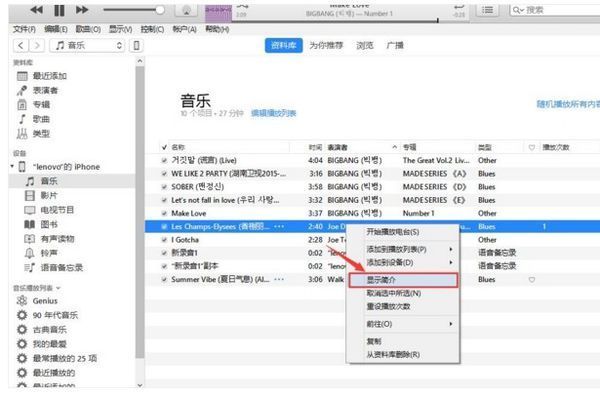Image resolution: width=600 pixels, height=396 pixels.
Task: Uncheck the Make Love song checkbox
Action: pyautogui.click(x=164, y=213)
